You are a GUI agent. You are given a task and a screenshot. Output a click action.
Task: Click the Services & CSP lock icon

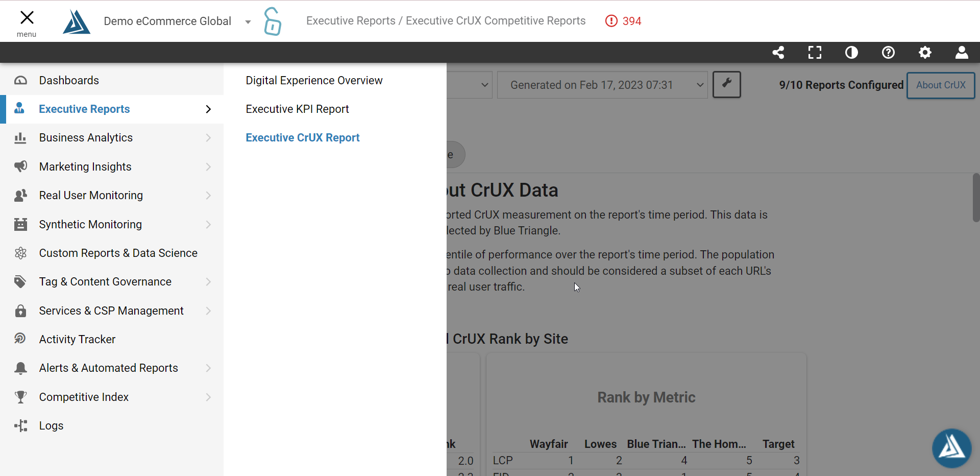(20, 311)
